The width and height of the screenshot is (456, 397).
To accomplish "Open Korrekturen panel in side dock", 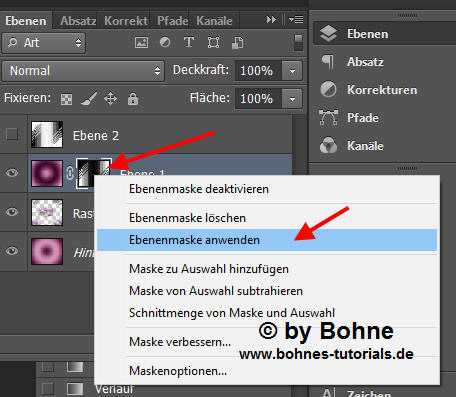I will (x=382, y=90).
